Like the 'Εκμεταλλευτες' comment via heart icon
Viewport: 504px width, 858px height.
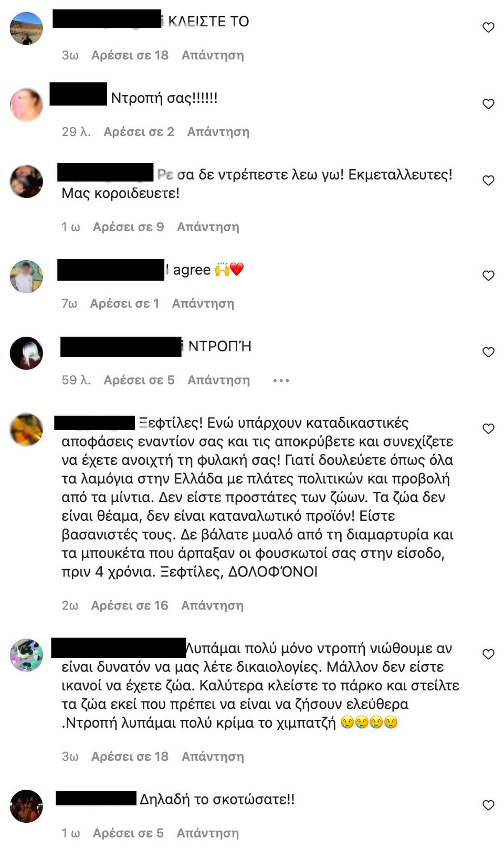tap(488, 181)
